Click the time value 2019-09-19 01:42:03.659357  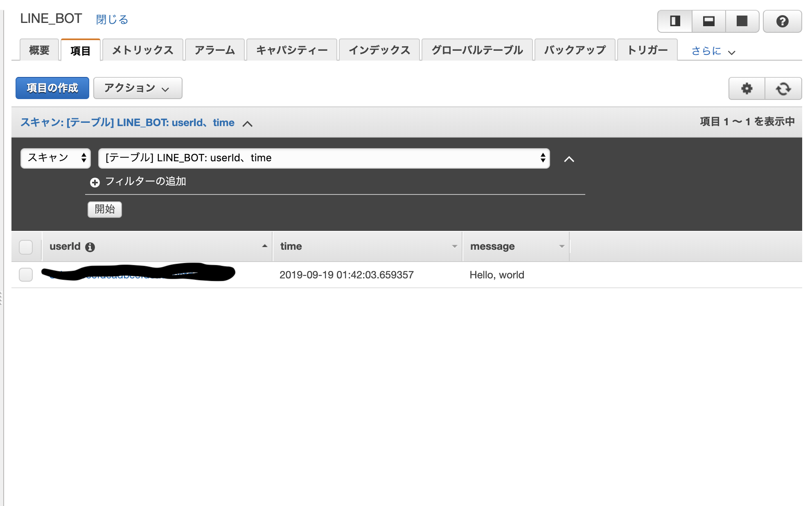[347, 275]
